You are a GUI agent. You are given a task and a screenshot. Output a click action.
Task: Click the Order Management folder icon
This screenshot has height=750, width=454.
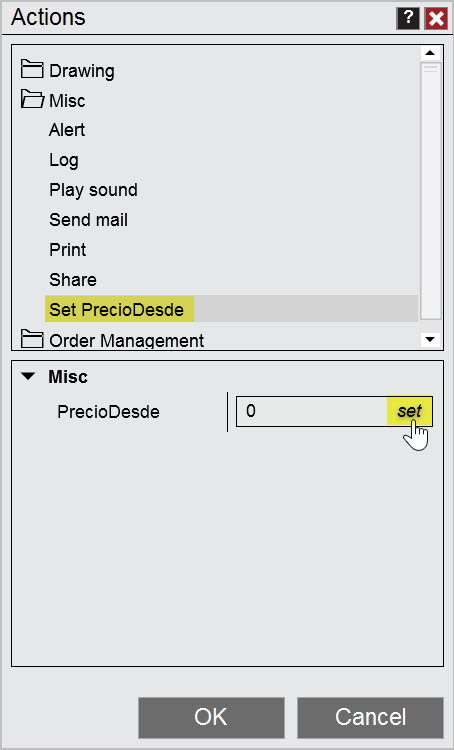[x=32, y=339]
